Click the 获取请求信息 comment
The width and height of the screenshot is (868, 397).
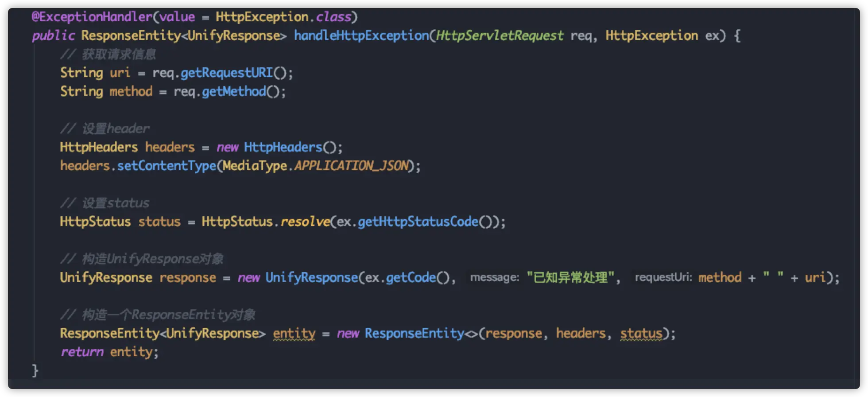108,54
